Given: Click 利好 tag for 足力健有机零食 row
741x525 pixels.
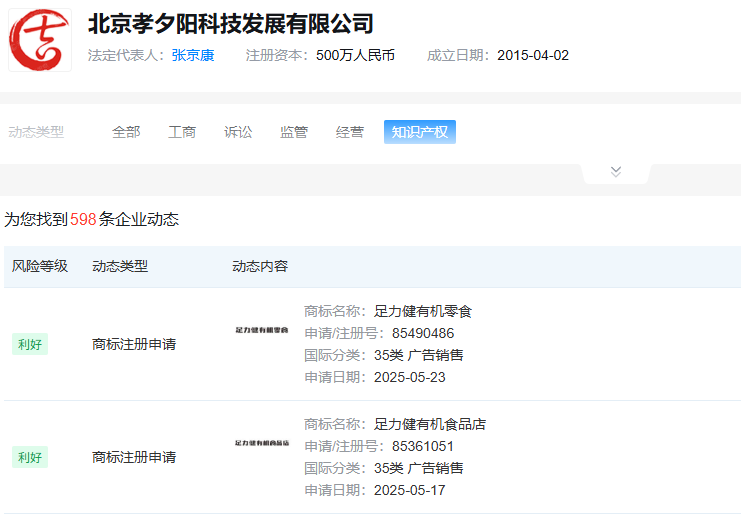Looking at the screenshot, I should click(30, 344).
